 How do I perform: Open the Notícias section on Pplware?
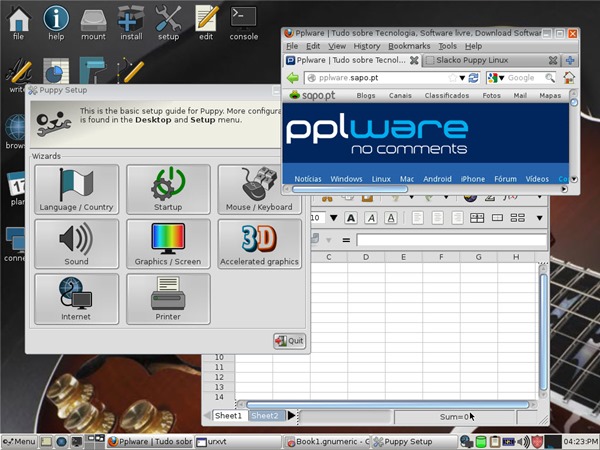coord(308,179)
